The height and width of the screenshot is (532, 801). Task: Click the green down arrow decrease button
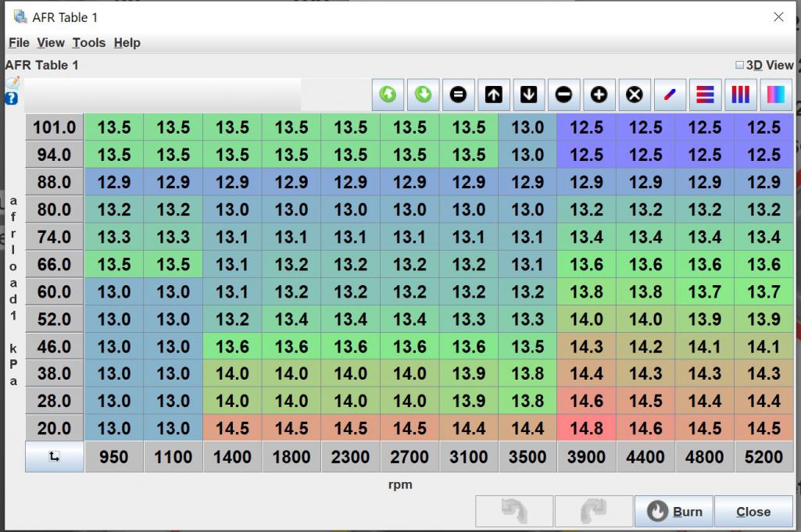423,95
